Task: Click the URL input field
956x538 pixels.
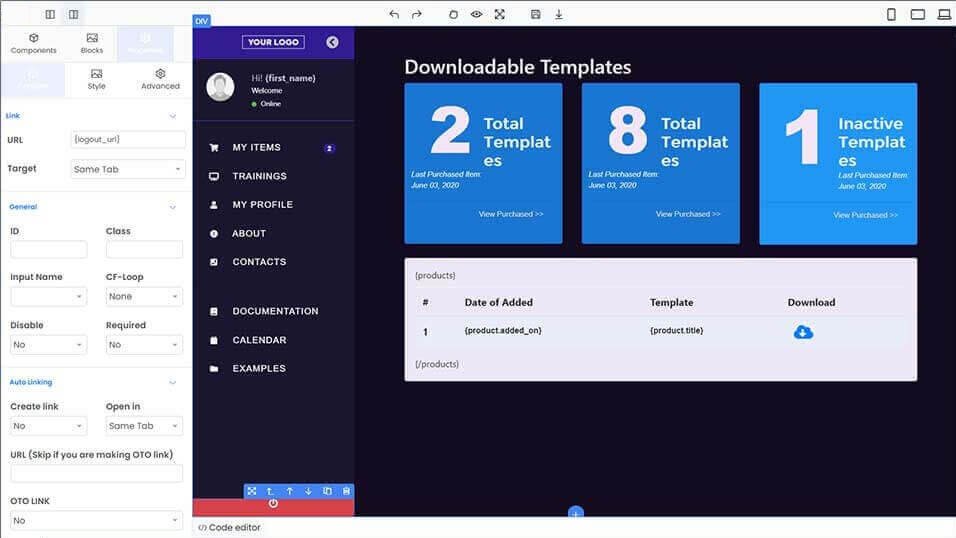Action: (128, 140)
